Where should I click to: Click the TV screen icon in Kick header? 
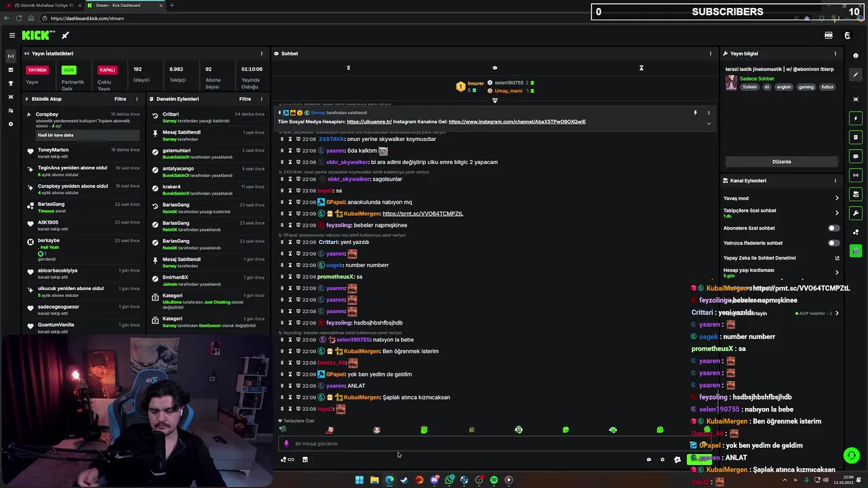829,35
